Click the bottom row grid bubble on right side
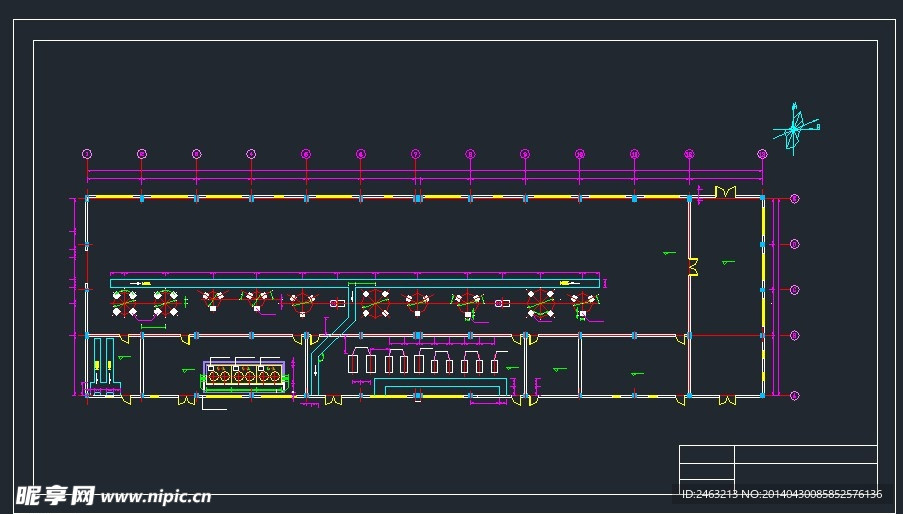The width and height of the screenshot is (903, 514). [x=795, y=395]
